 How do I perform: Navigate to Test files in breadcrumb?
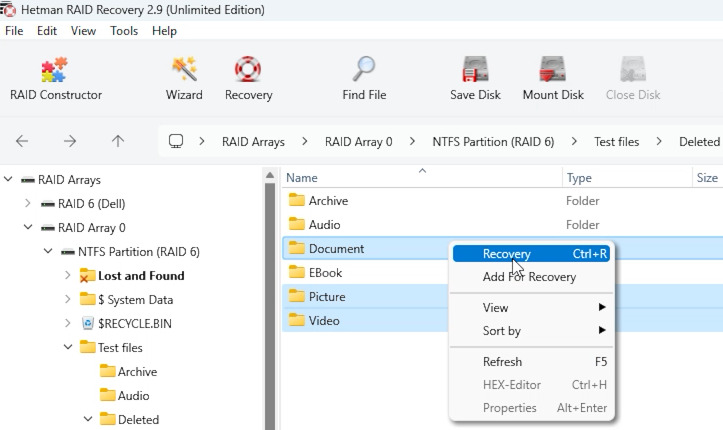point(616,141)
